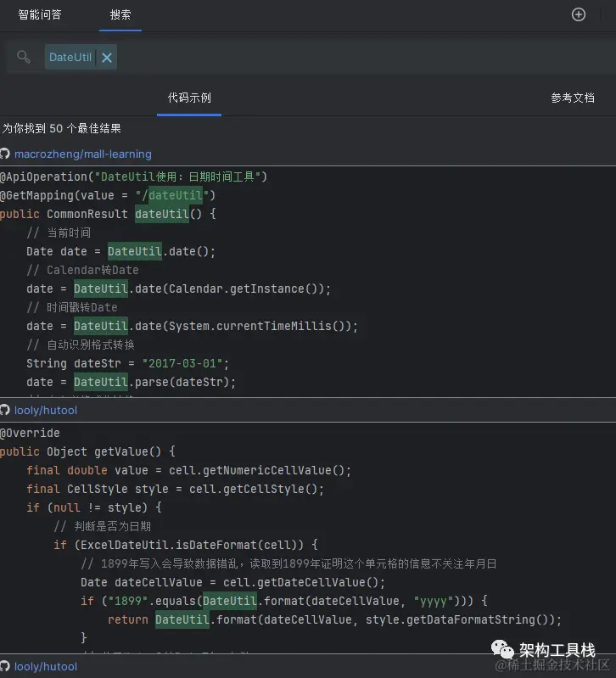Click line with System.currentTimeMillis()

[x=192, y=326]
